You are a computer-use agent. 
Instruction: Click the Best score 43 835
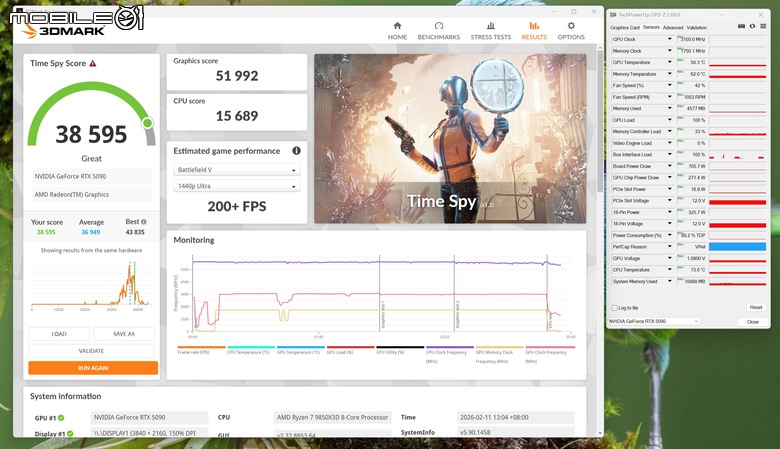pos(135,232)
